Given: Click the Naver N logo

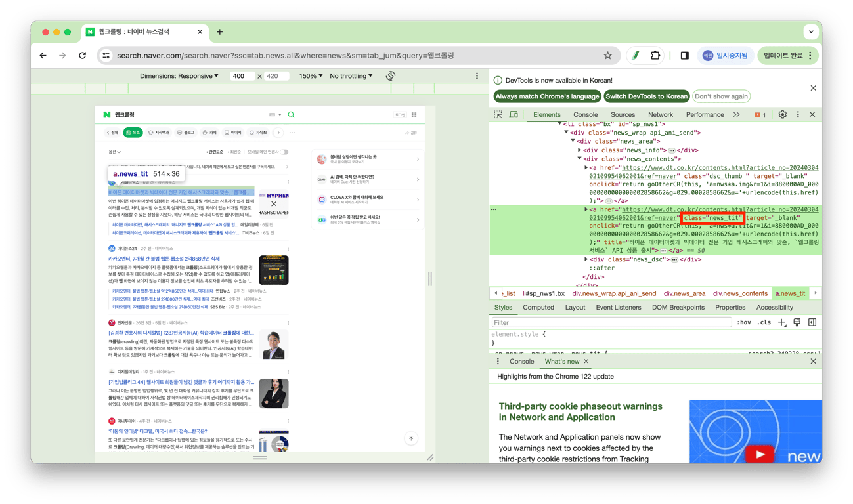Looking at the screenshot, I should 106,115.
